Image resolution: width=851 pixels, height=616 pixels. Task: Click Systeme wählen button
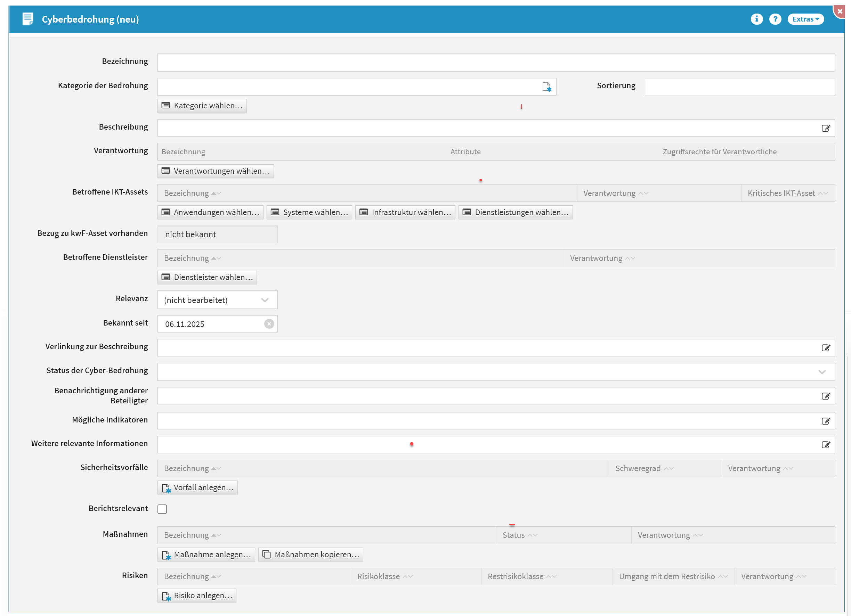coord(309,212)
